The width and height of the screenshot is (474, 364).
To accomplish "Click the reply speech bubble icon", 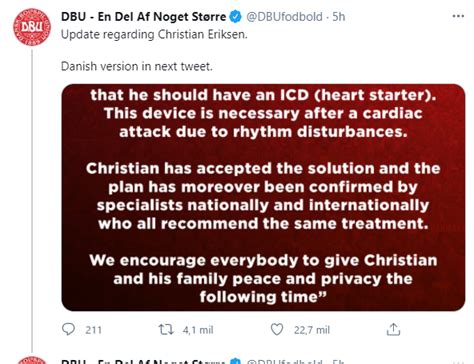I will [68, 329].
